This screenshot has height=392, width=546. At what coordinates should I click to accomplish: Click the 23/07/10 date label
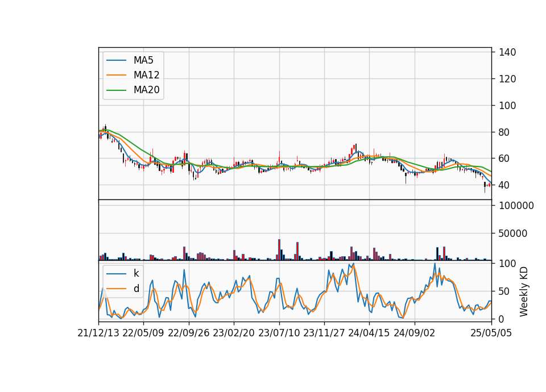[279, 333]
